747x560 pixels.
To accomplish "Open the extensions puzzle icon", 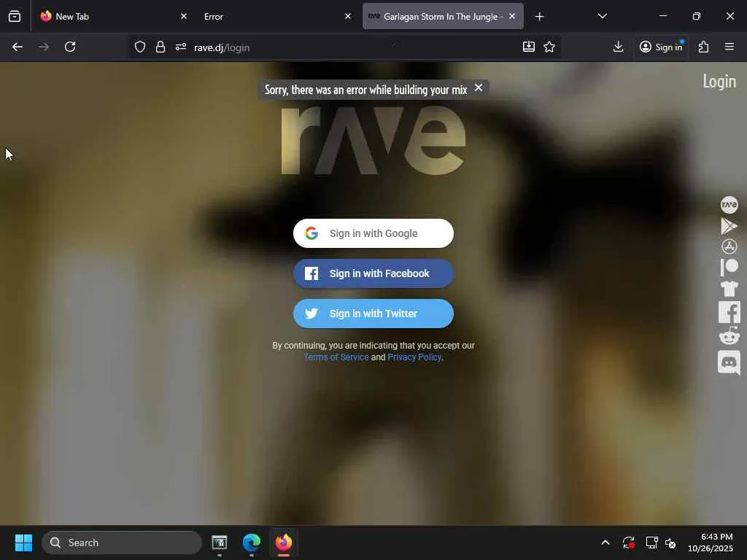I will [704, 47].
